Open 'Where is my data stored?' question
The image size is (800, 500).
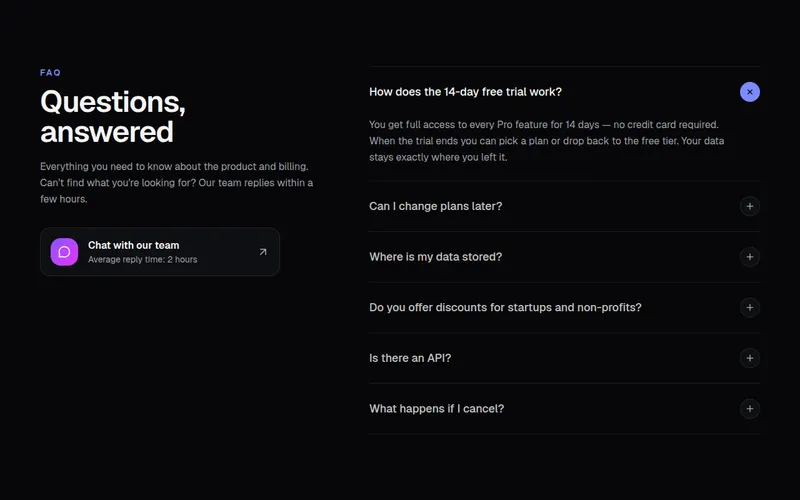[x=435, y=257]
